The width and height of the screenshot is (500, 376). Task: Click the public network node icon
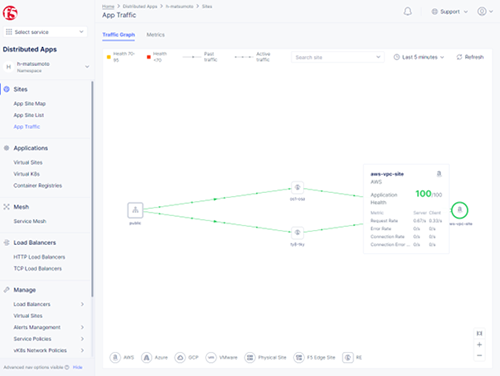click(x=135, y=210)
